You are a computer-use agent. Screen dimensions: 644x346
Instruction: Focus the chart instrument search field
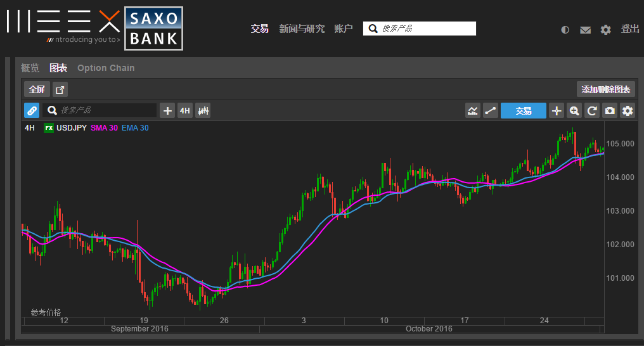tap(100, 110)
